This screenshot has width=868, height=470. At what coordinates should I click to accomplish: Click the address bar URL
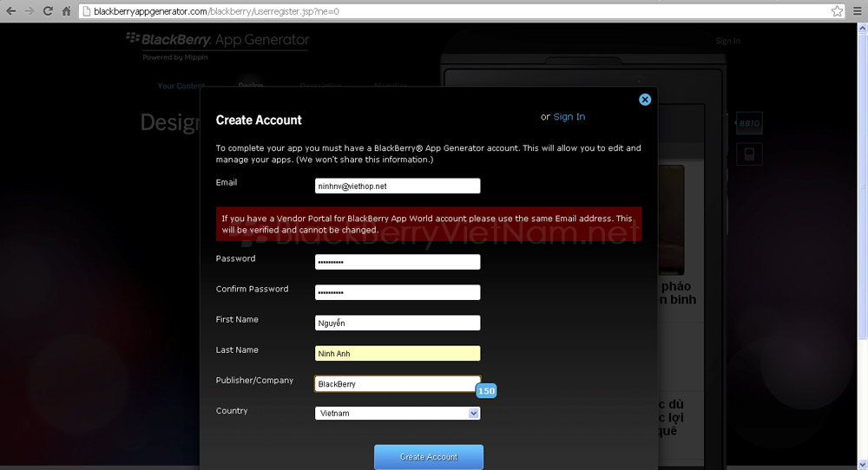[x=216, y=11]
